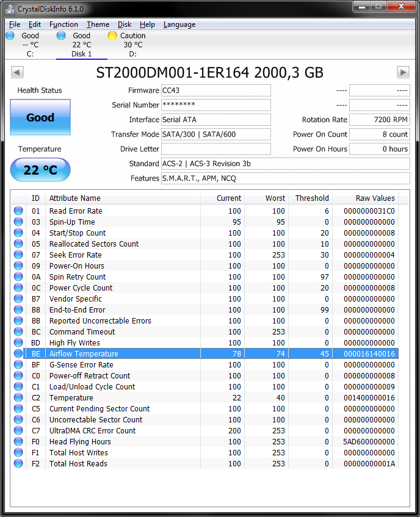The height and width of the screenshot is (517, 420).
Task: Click status orb of Power-off Retract Count
Action: (x=18, y=375)
